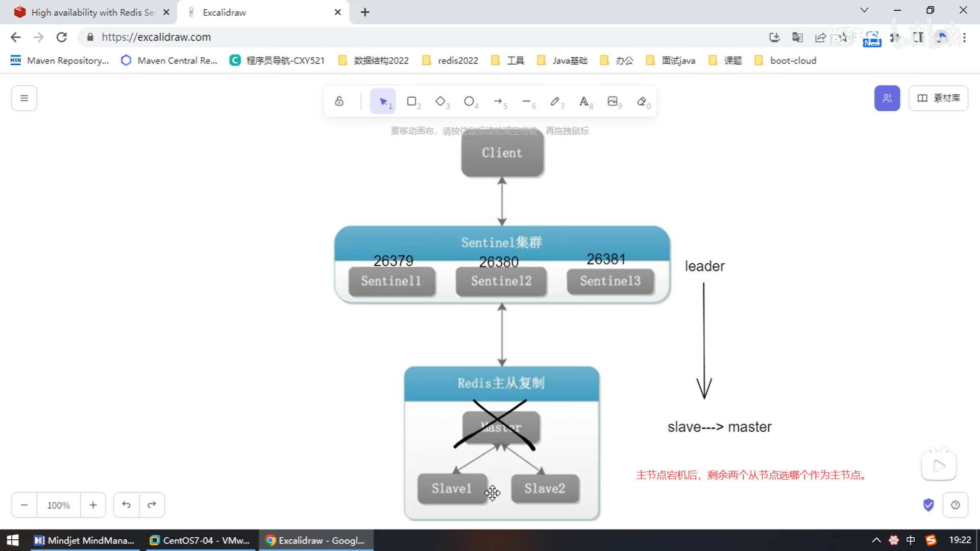
Task: Select the Eraser tool
Action: (642, 102)
